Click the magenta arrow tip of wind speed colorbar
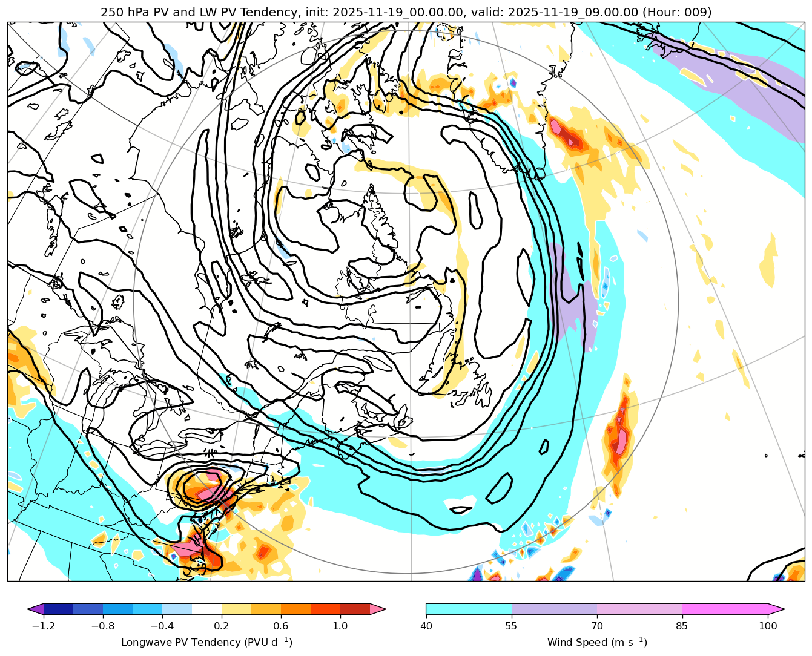Screen dimensions: 812x656 (x=777, y=609)
